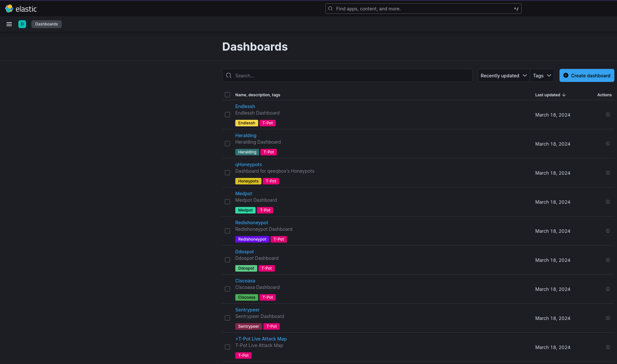Viewport: 617px width, 364px height.
Task: Click the purple Redishoneypot tag badge
Action: pyautogui.click(x=252, y=239)
